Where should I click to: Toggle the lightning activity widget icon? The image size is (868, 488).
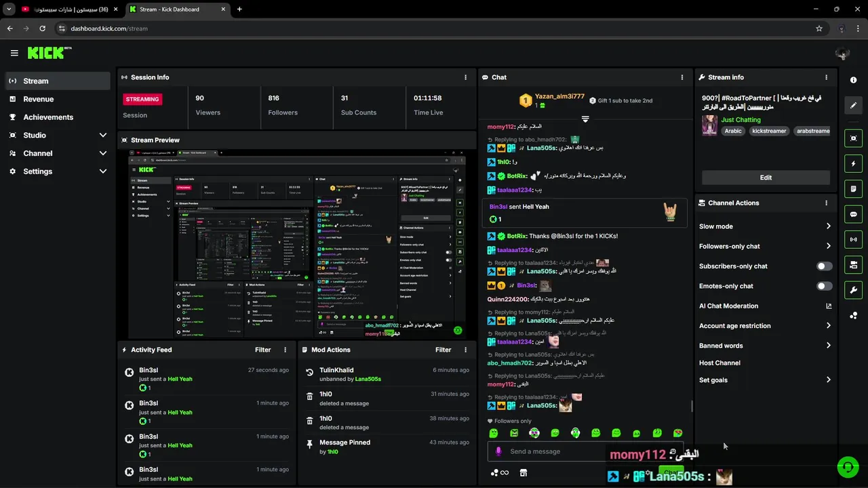[853, 163]
